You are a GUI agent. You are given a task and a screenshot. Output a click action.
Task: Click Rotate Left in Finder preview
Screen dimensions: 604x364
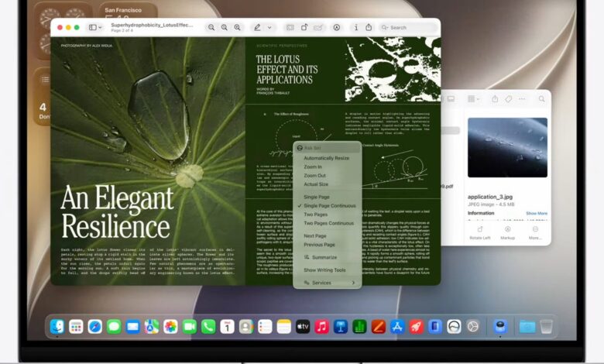tap(480, 233)
